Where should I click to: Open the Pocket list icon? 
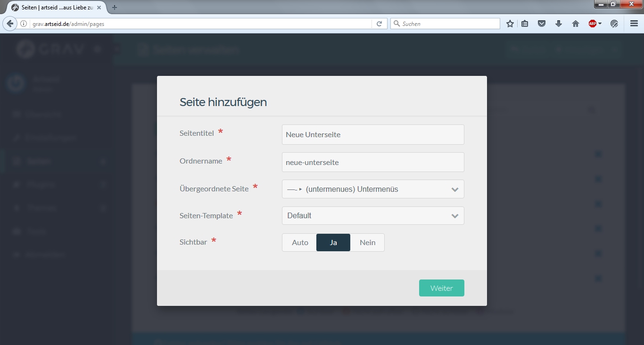point(542,24)
